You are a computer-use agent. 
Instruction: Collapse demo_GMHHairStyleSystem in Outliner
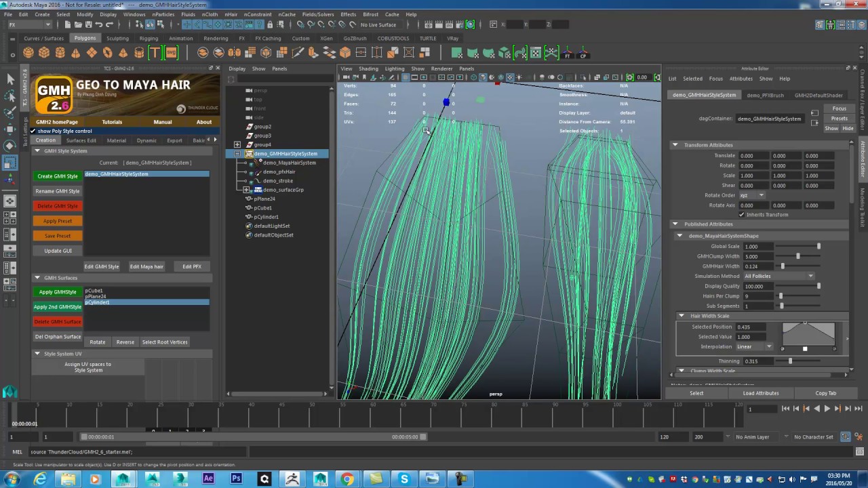[x=237, y=154]
